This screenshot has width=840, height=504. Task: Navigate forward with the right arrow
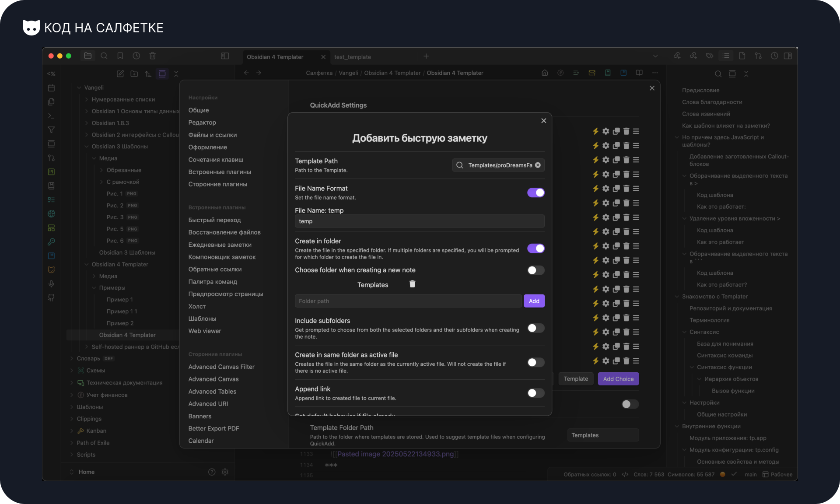coord(259,73)
